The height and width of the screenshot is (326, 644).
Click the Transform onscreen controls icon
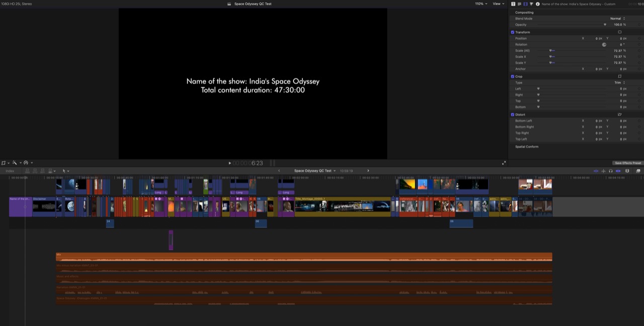pos(619,32)
